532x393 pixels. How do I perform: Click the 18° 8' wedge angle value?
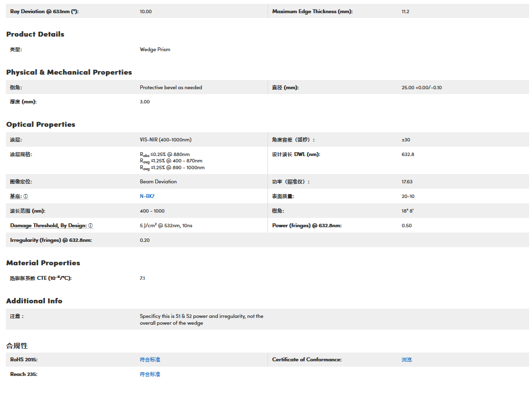point(408,211)
